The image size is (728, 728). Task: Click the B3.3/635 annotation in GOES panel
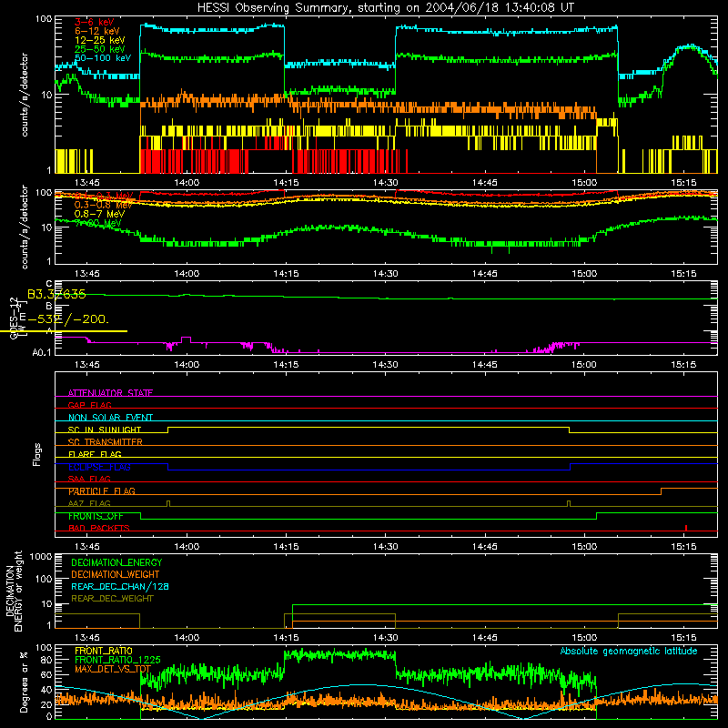pyautogui.click(x=56, y=294)
